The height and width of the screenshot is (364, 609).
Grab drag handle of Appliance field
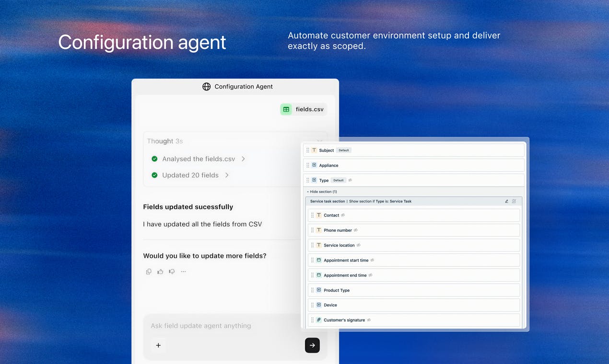(x=308, y=165)
